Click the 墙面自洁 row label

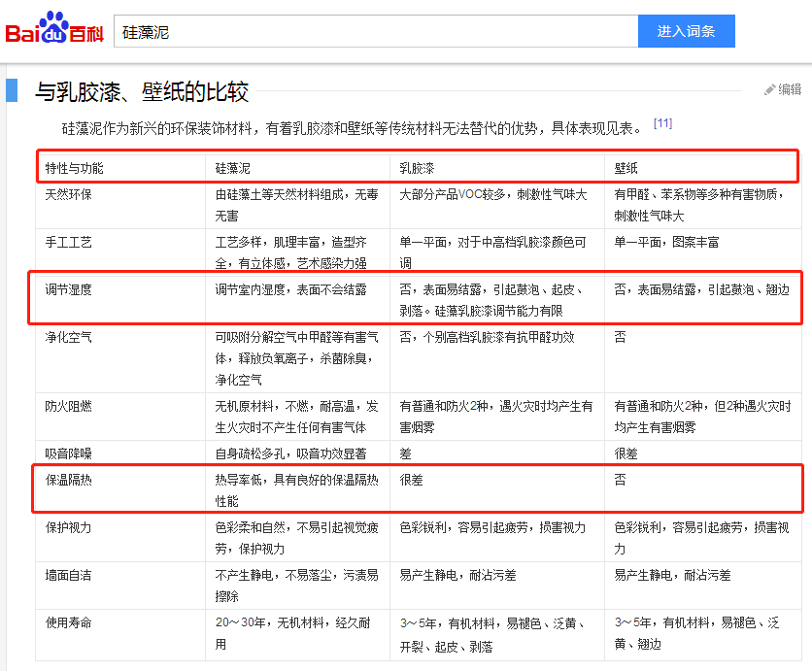click(x=68, y=575)
